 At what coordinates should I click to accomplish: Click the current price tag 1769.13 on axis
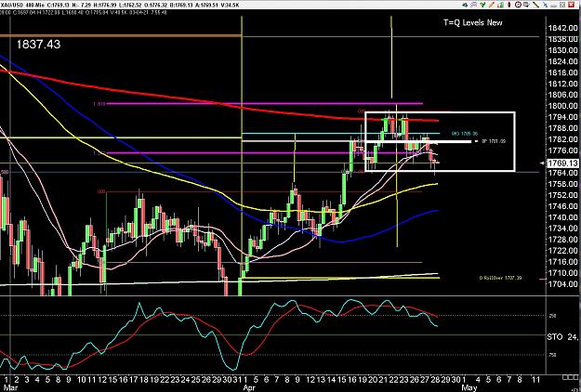(x=562, y=163)
